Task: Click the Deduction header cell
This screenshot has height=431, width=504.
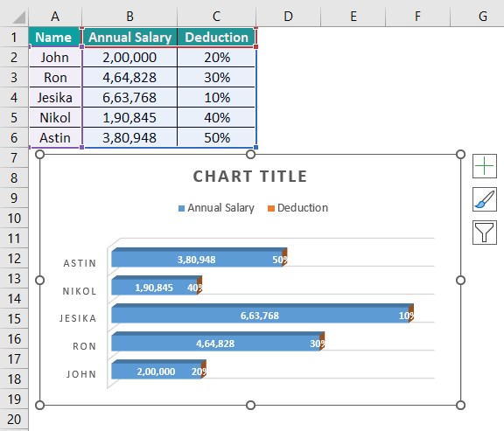Action: [x=217, y=38]
